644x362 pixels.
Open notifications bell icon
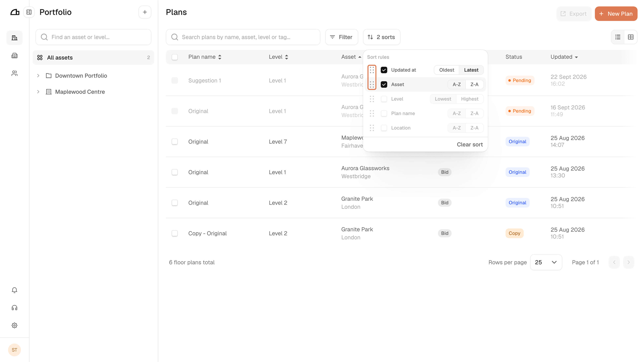(x=14, y=290)
